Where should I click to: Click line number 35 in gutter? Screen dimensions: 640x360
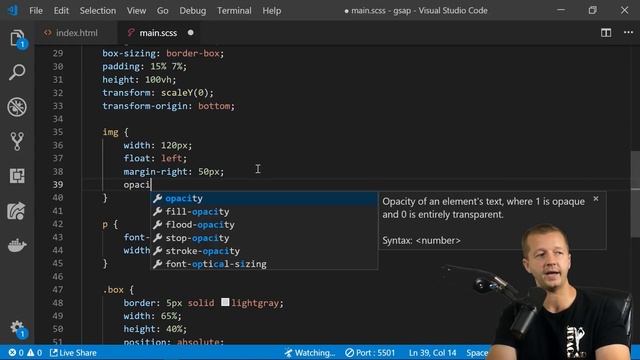(58, 132)
